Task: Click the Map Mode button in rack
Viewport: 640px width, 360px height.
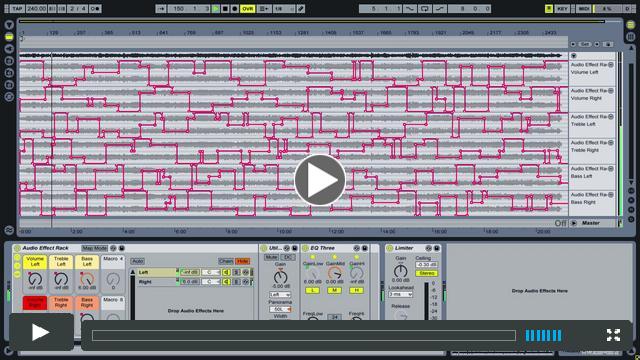Action: 94,248
